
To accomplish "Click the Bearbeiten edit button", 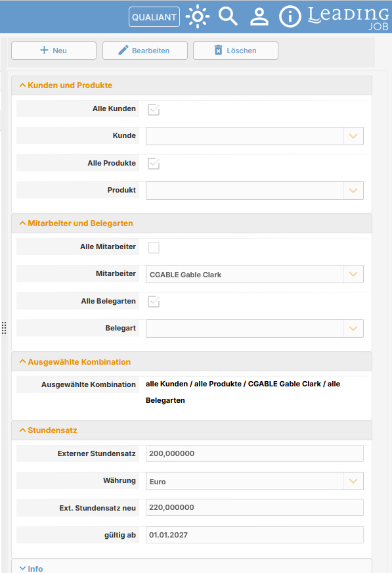I will pos(145,51).
